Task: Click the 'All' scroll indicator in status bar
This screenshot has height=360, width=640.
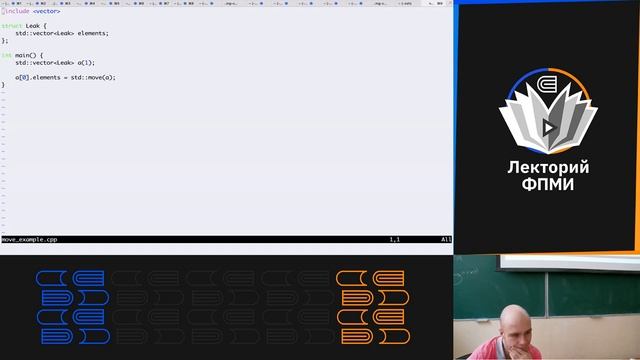Action: tap(446, 240)
